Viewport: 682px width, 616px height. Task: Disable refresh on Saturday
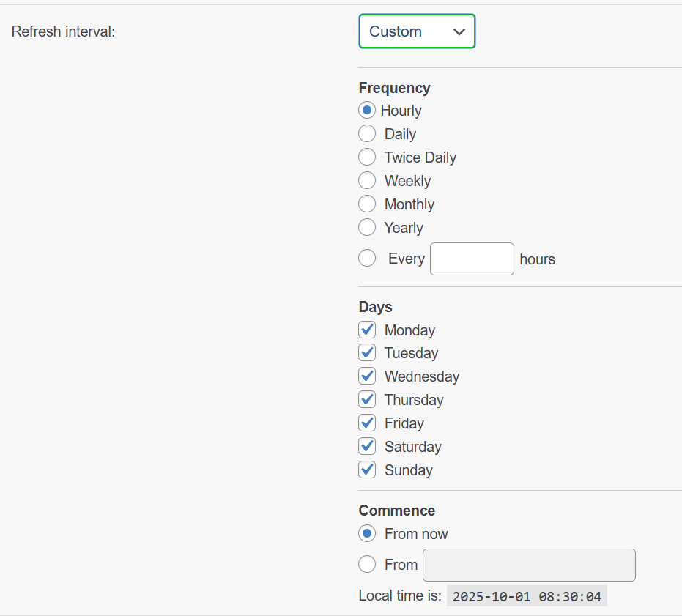[x=367, y=447]
